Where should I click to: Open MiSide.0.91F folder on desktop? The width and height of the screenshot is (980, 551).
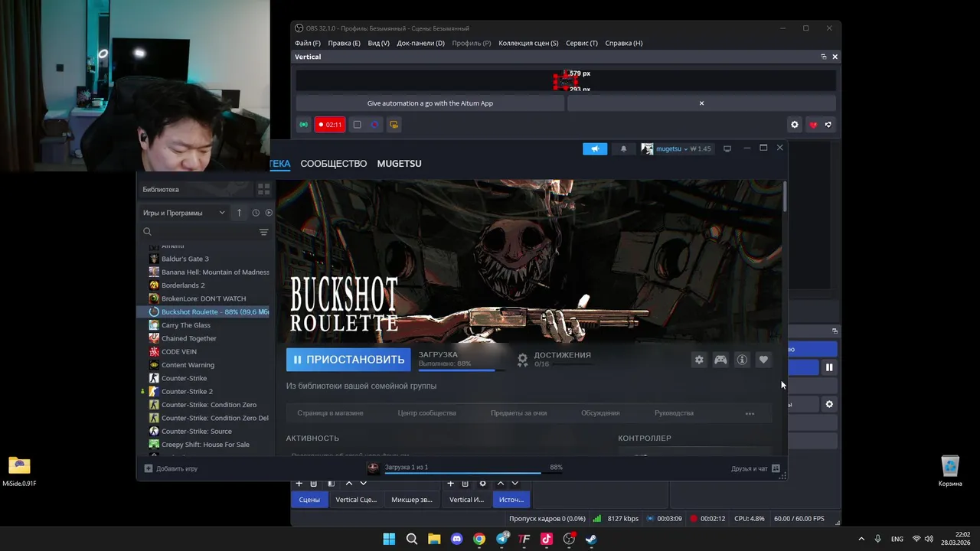click(x=19, y=471)
